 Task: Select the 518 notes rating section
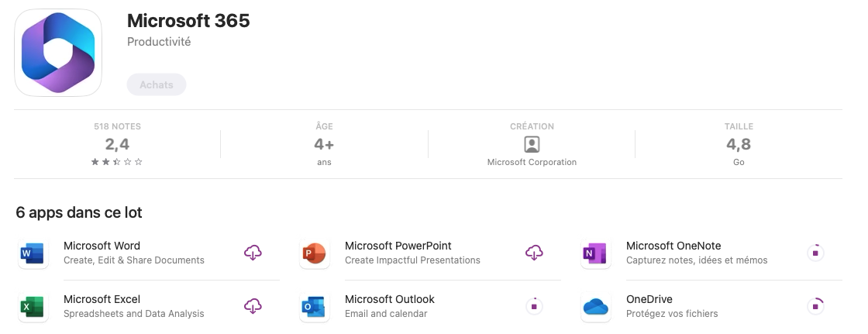(x=117, y=144)
